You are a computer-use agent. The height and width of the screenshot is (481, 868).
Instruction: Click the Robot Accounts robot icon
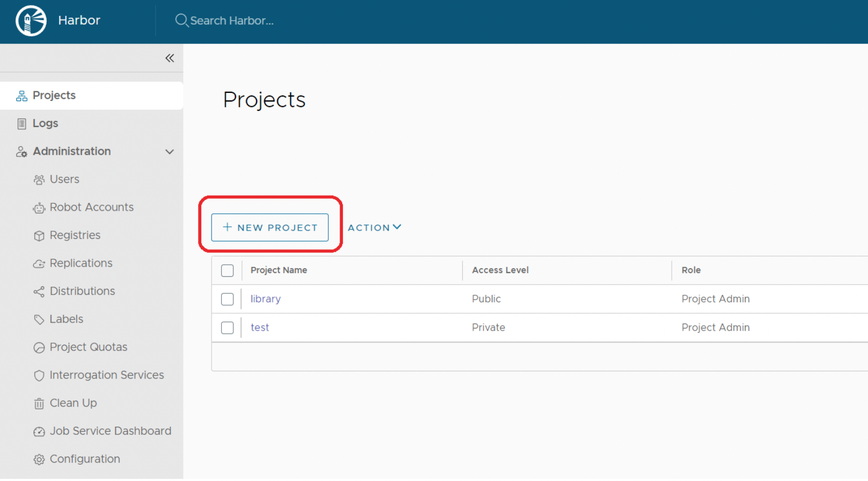pyautogui.click(x=39, y=208)
